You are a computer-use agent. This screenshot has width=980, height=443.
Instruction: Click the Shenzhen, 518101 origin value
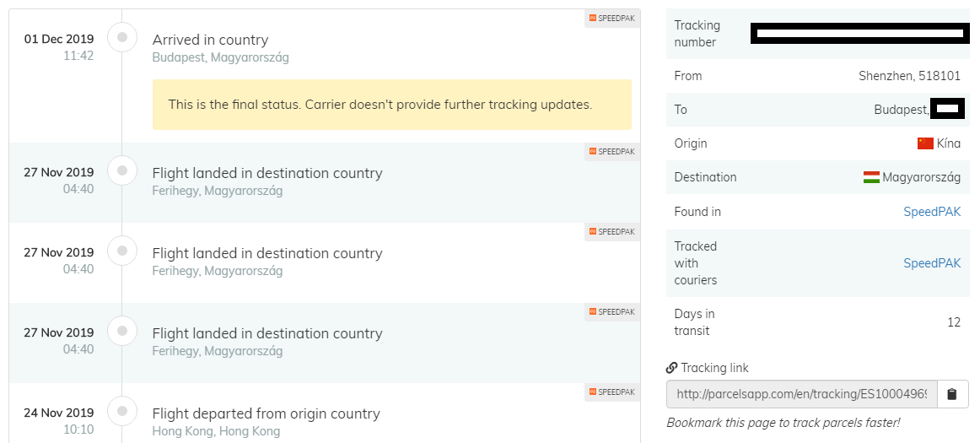909,76
